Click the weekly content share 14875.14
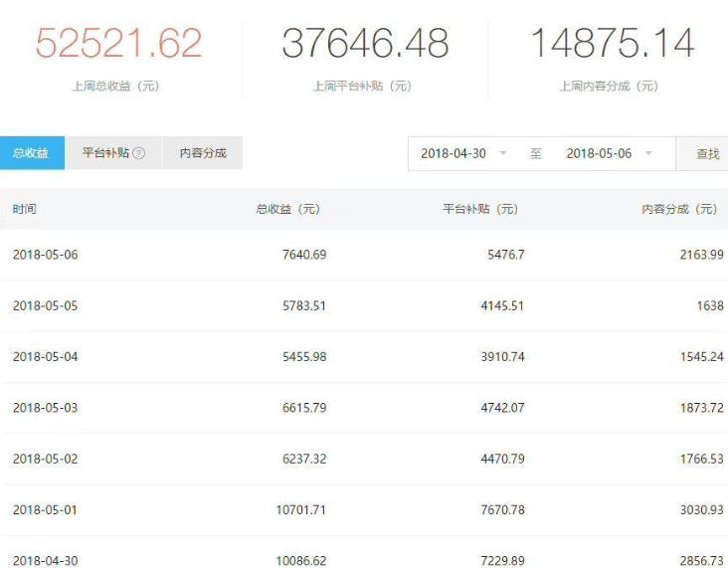 point(613,43)
